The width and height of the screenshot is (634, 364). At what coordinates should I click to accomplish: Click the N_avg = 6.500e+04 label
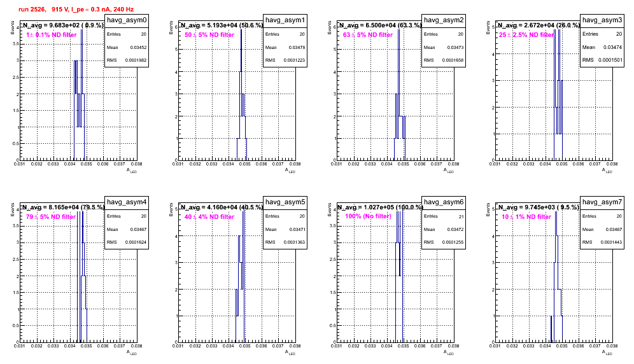(x=380, y=25)
